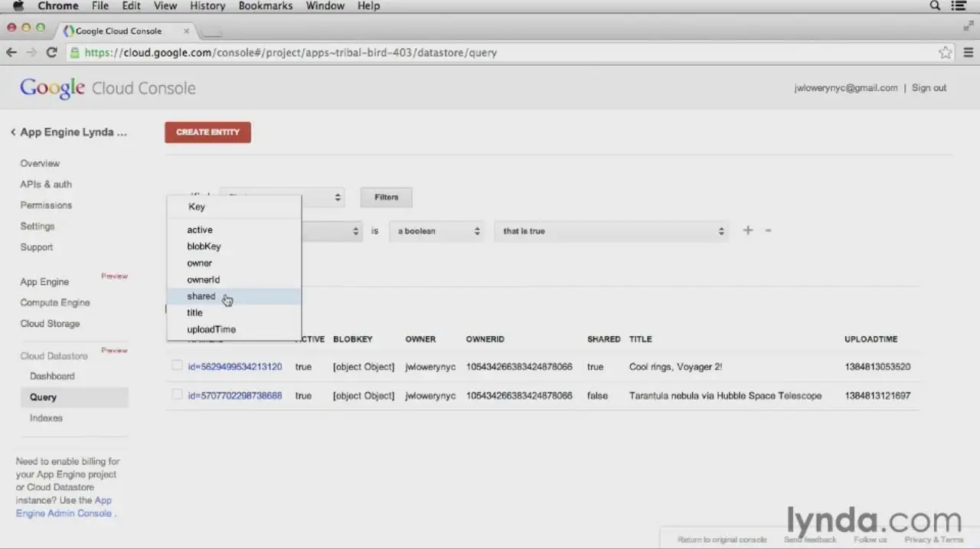Click the plus icon to add filter
Screen dimensions: 980x549
(x=748, y=230)
